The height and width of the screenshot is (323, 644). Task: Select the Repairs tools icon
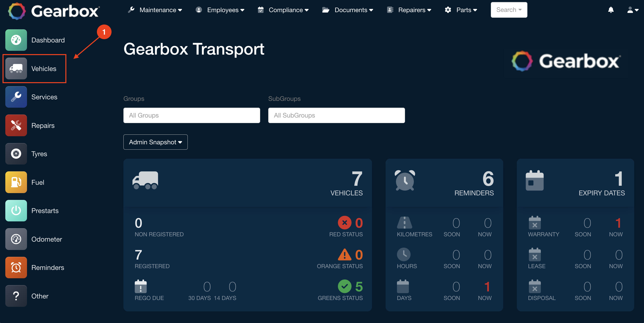16,125
